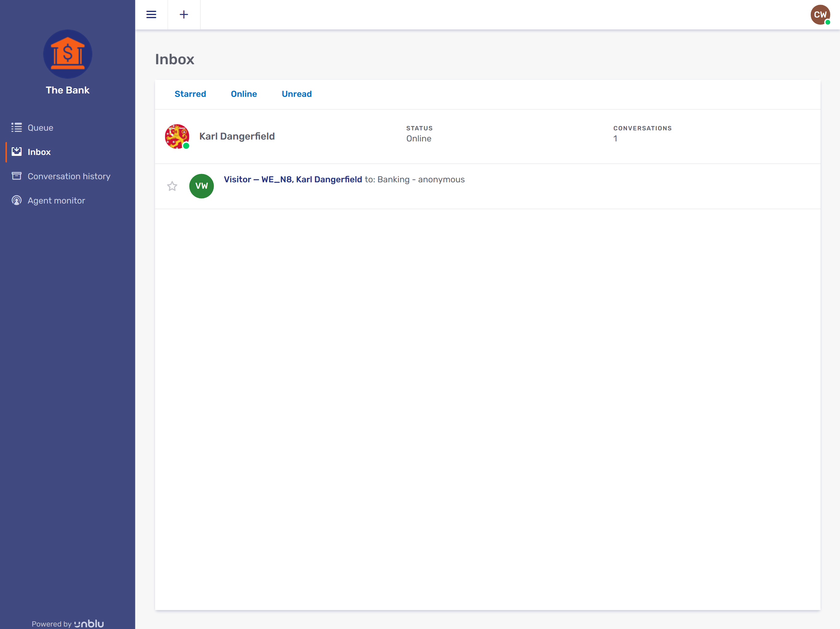Click the Visitor WE_N8 conversation link

[293, 179]
